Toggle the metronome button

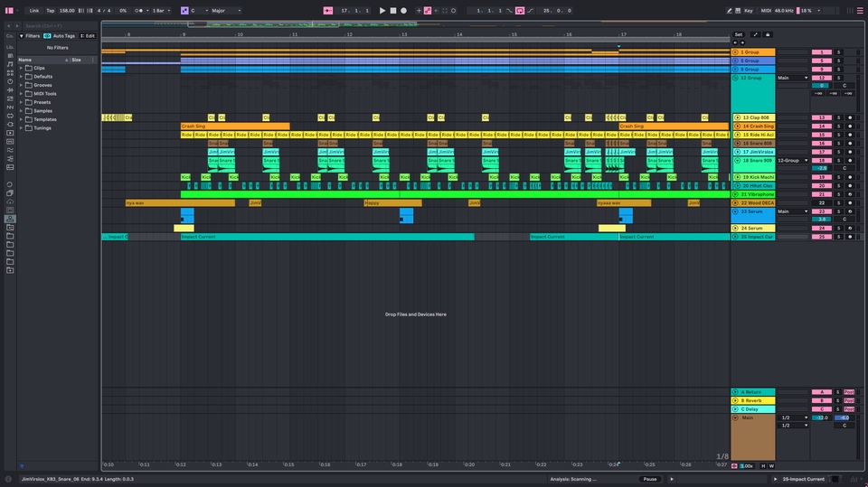pos(138,11)
